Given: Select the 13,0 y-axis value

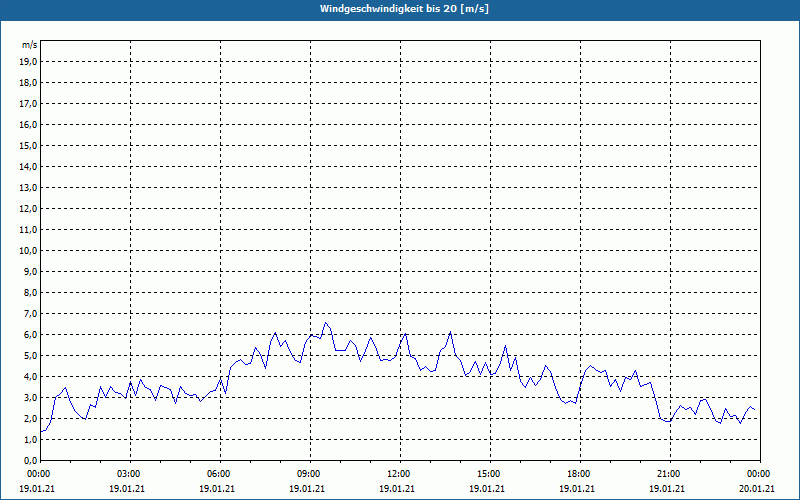Looking at the screenshot, I should click(x=28, y=188).
